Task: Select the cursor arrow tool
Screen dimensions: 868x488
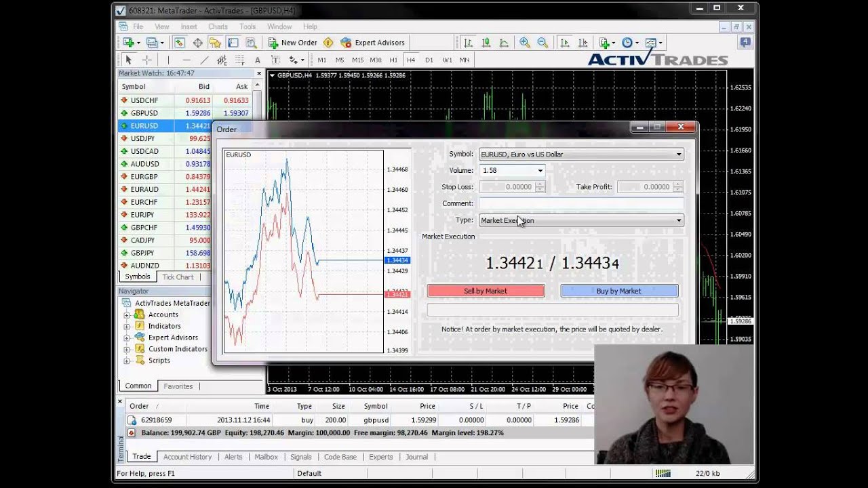Action: [x=128, y=60]
